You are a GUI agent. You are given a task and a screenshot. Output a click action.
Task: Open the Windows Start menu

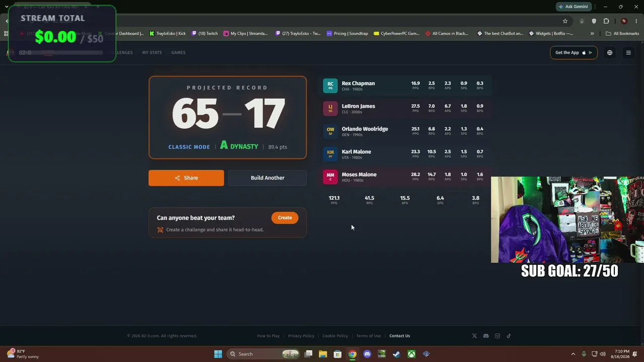(x=218, y=354)
